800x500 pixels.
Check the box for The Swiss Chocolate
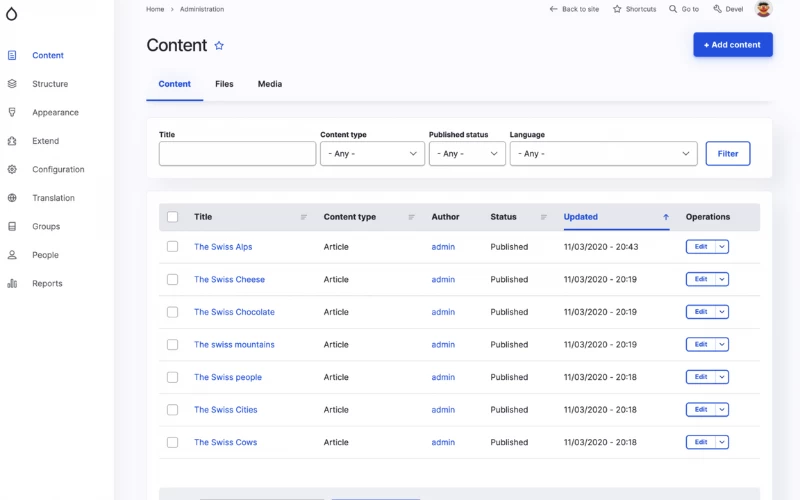coord(172,312)
